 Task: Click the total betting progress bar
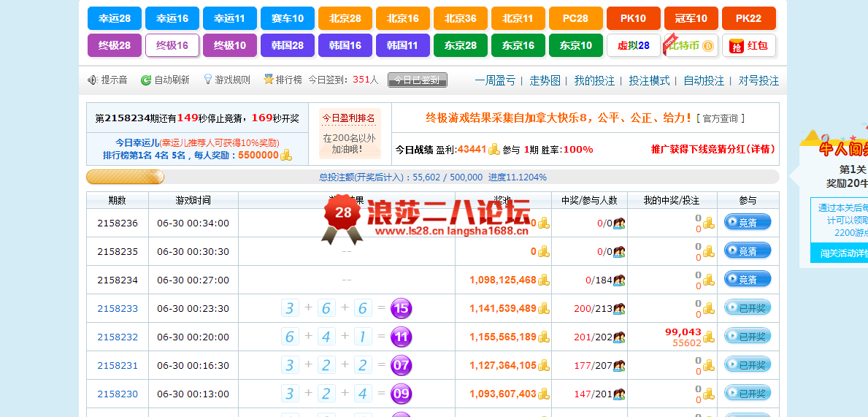432,177
